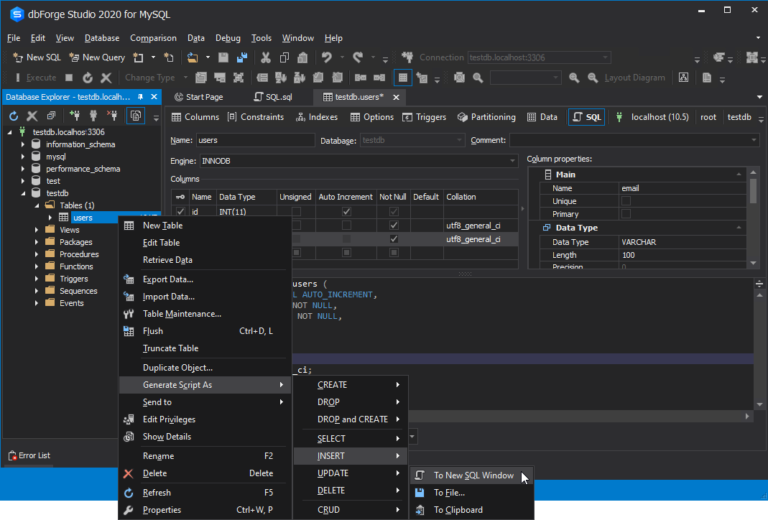
Task: Switch to the Constraints tab
Action: click(256, 117)
